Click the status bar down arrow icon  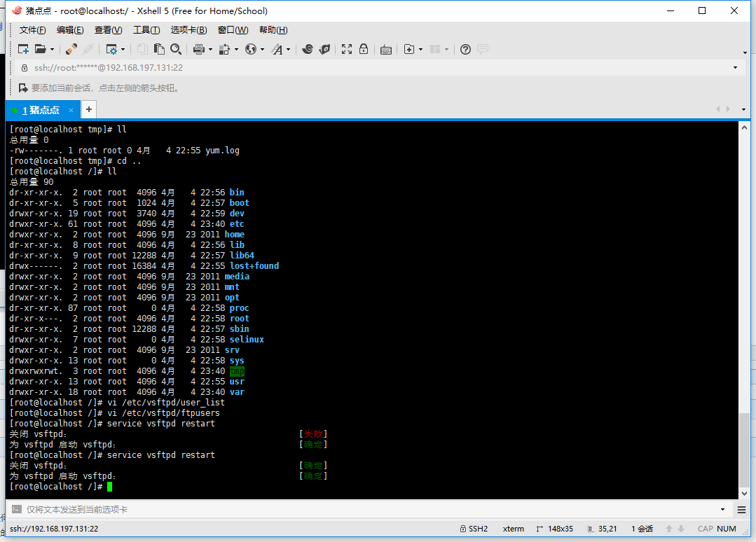[x=681, y=529]
